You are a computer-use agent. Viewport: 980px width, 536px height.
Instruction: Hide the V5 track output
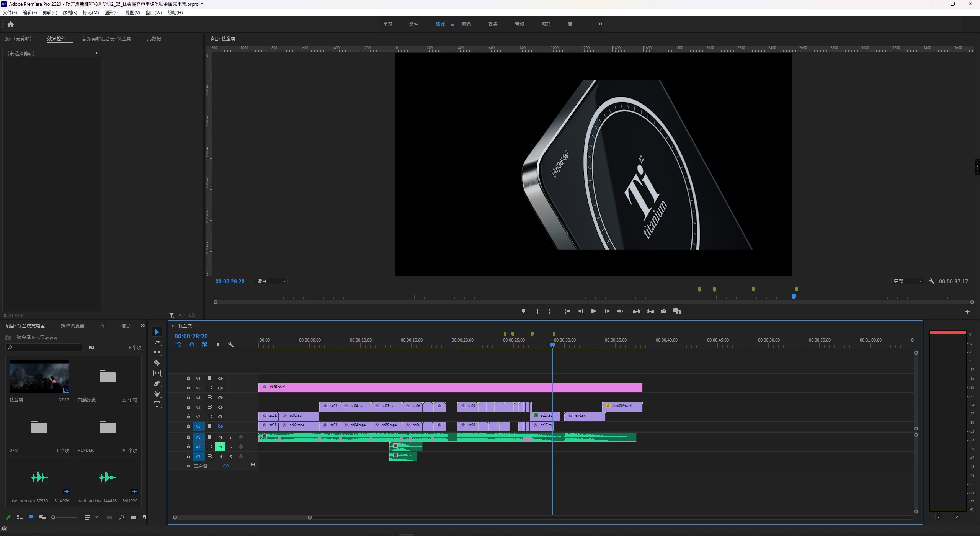[x=220, y=388]
